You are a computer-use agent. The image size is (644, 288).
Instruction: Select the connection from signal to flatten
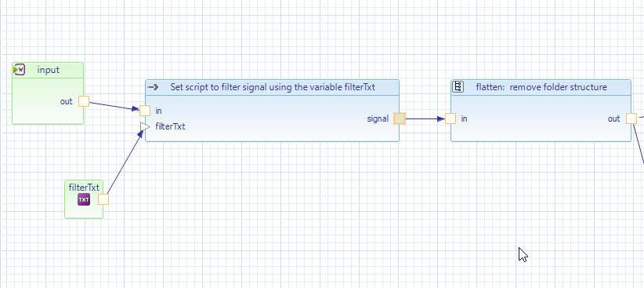pyautogui.click(x=425, y=119)
